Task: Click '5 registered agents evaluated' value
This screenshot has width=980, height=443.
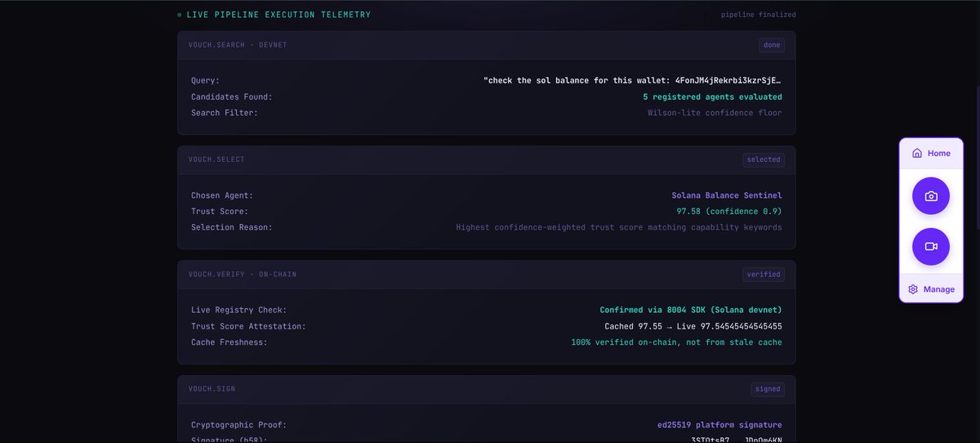Action: (712, 96)
